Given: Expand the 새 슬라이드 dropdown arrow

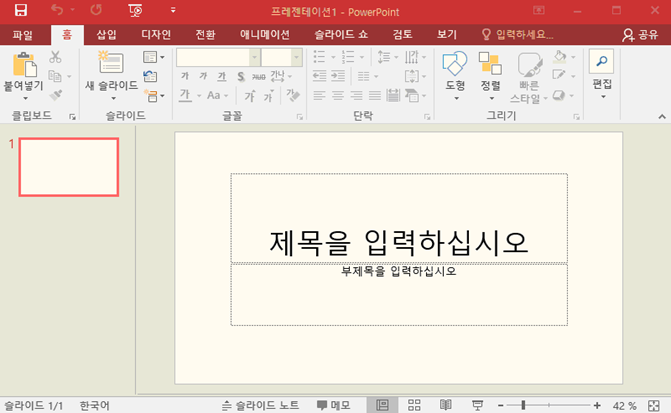Looking at the screenshot, I should [x=113, y=98].
